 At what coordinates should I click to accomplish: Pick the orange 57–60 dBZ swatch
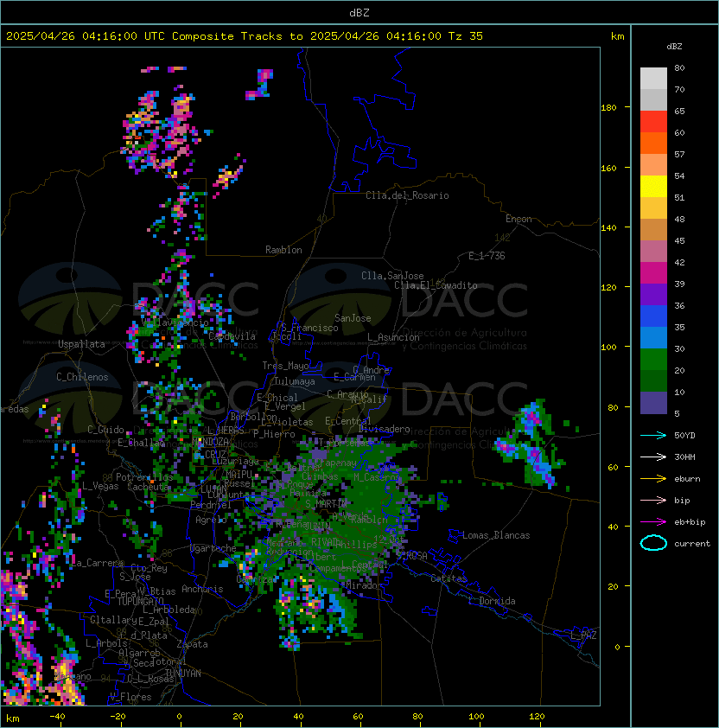(x=653, y=143)
